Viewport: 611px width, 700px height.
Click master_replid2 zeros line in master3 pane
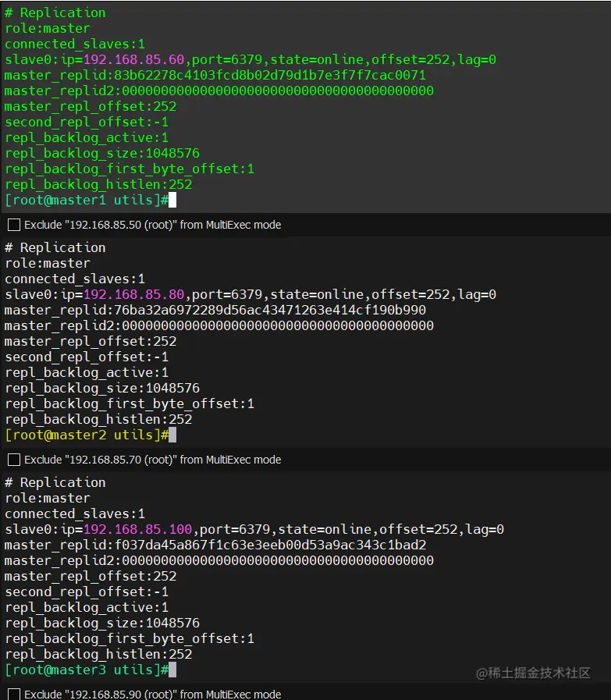[219, 560]
